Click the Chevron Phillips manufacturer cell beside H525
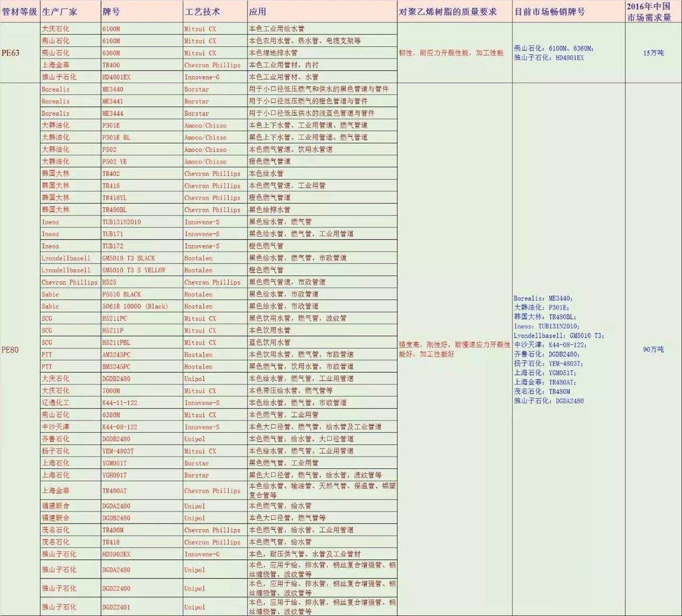This screenshot has height=616, width=682. (x=70, y=282)
